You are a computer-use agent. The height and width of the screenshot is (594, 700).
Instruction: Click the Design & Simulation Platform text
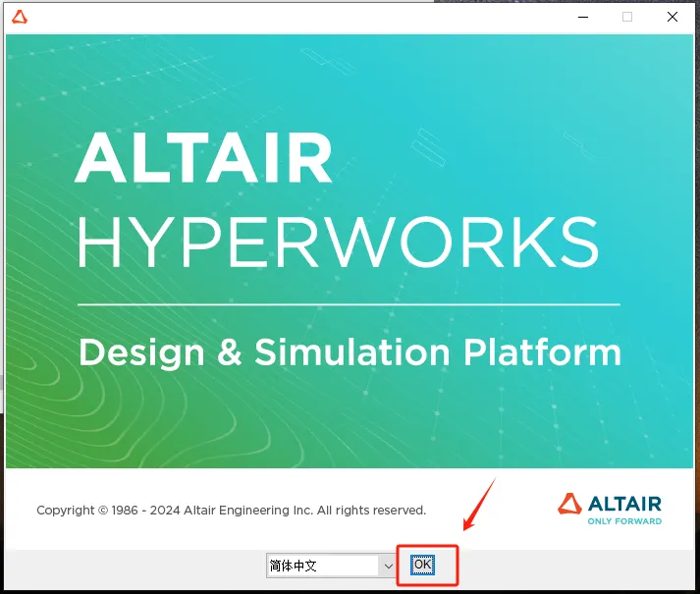(350, 352)
